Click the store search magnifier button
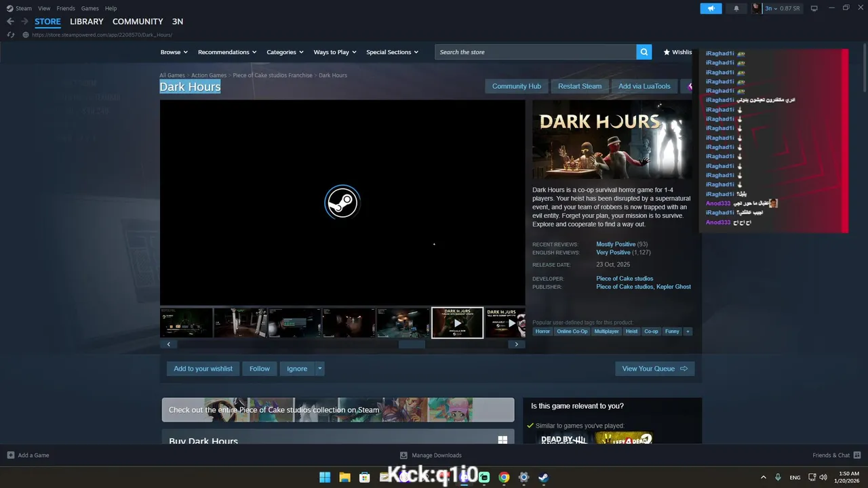868x488 pixels. pos(644,52)
